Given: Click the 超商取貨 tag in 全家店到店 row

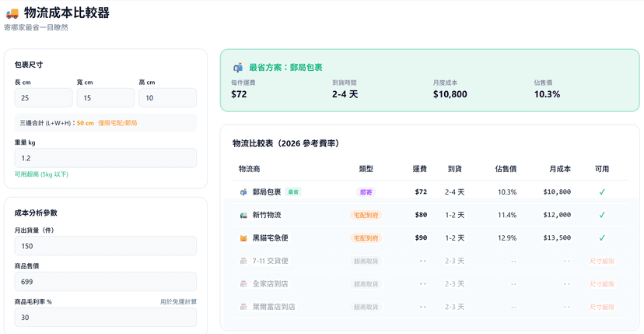Looking at the screenshot, I should click(366, 284).
